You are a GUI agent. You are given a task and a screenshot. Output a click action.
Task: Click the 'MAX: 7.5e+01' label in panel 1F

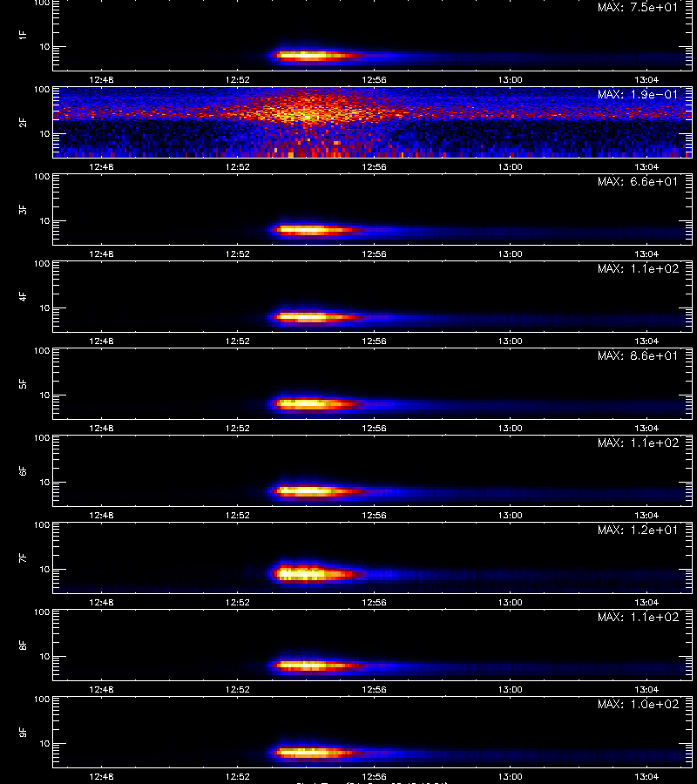[638, 8]
